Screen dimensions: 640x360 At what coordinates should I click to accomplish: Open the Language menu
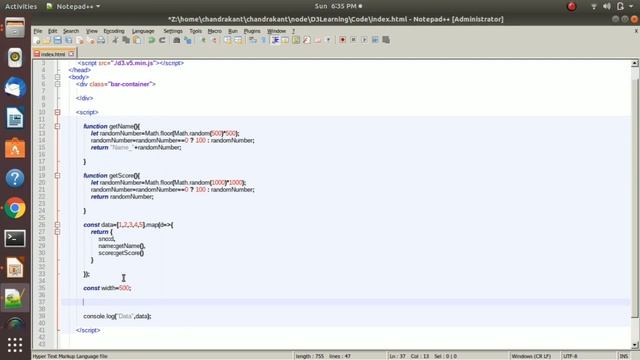pyautogui.click(x=143, y=31)
